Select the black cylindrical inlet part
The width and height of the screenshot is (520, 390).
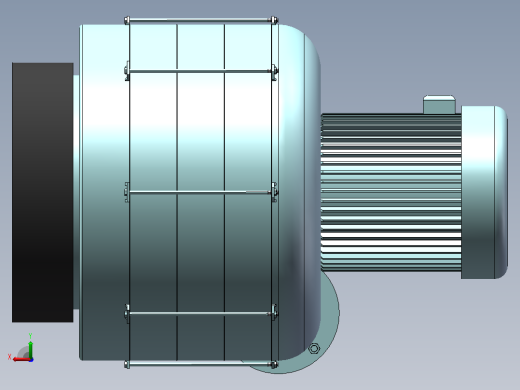point(43,192)
